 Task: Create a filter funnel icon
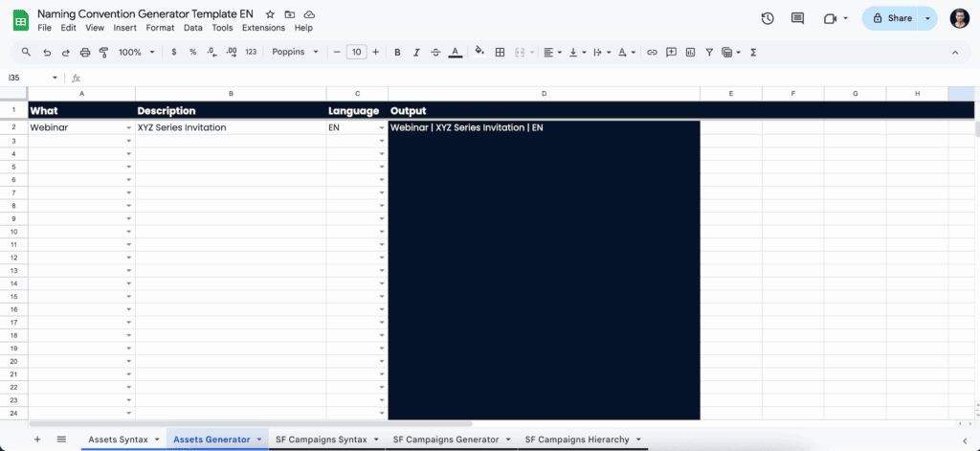click(709, 53)
